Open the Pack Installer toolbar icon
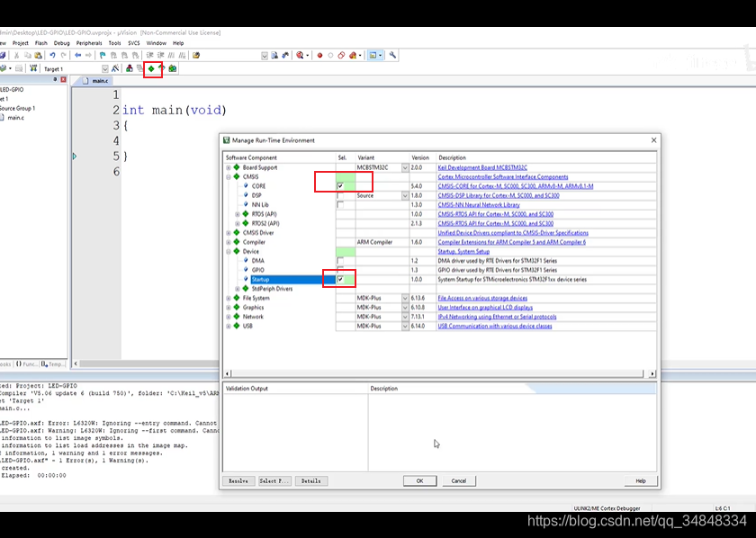 point(172,69)
